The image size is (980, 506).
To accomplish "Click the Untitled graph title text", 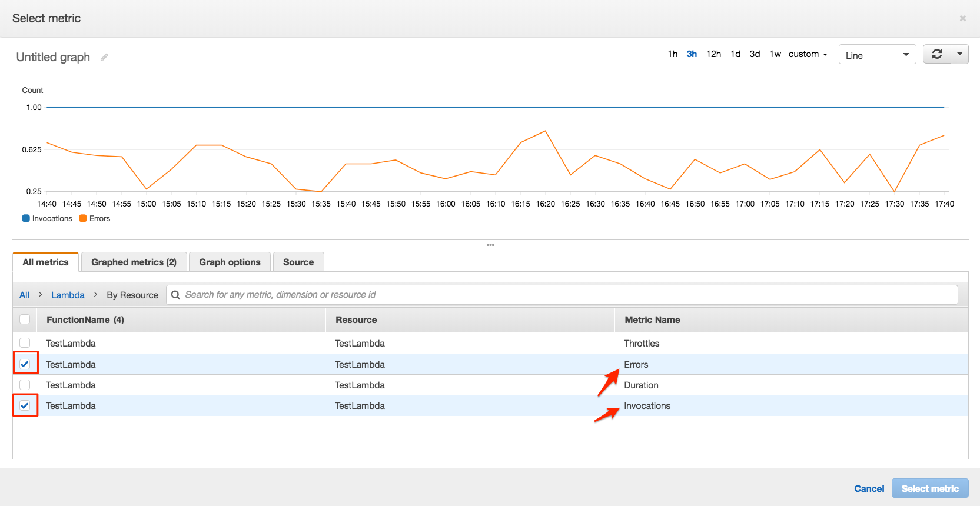I will coord(53,57).
